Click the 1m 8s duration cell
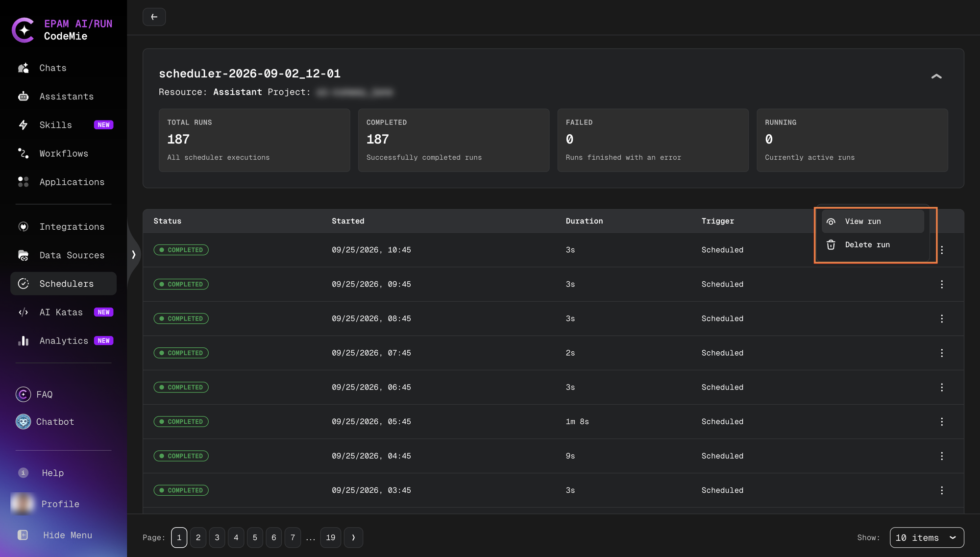Image resolution: width=980 pixels, height=557 pixels. (577, 421)
